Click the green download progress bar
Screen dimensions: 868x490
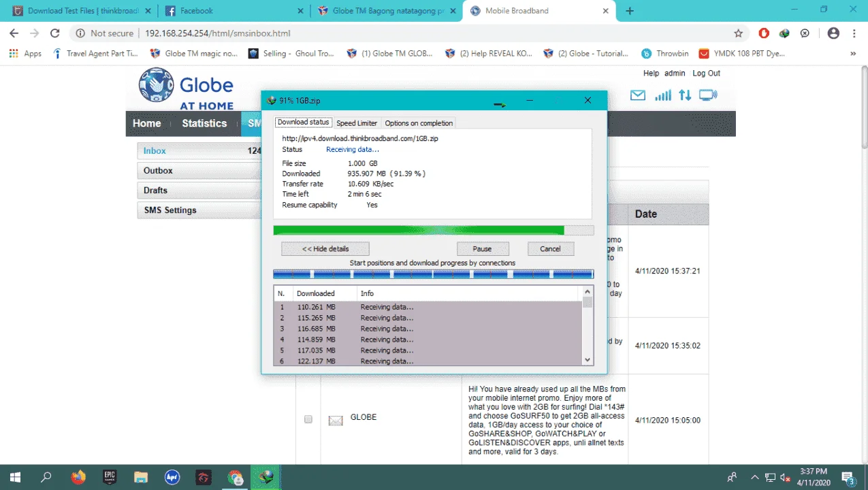click(433, 230)
